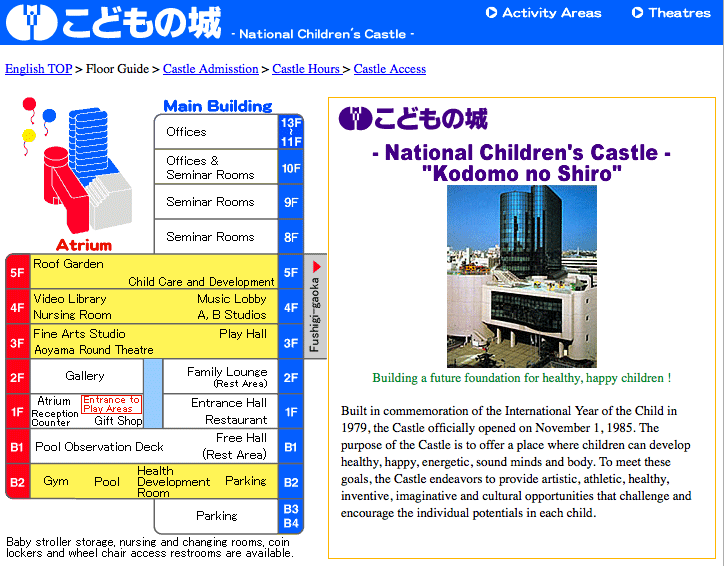Open the Castle Hours link
Viewport: 724px width, 566px height.
click(x=307, y=69)
